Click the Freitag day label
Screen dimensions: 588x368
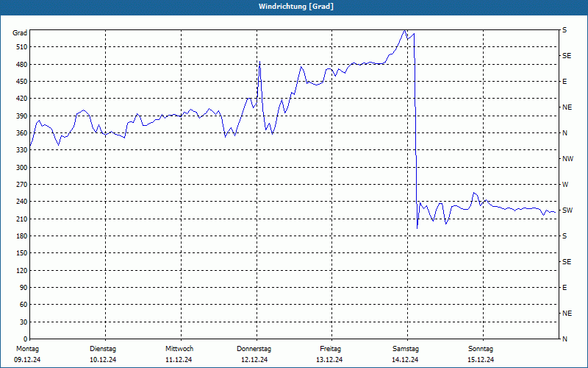click(x=330, y=349)
